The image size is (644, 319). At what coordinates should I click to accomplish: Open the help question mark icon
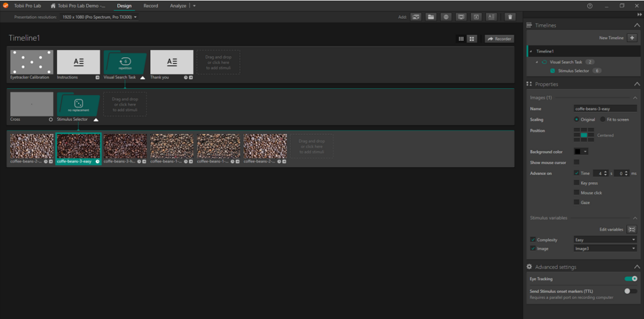point(590,6)
